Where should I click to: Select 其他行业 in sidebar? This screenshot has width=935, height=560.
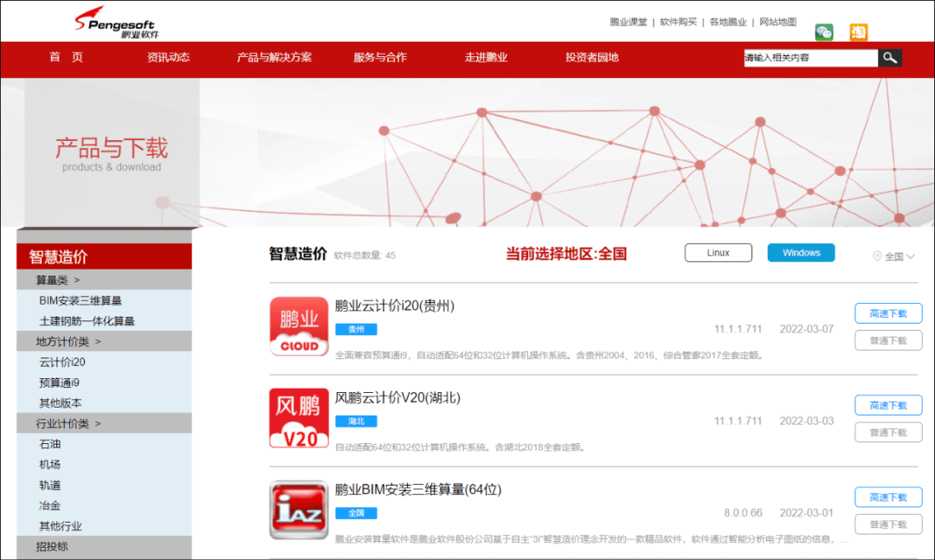pos(61,526)
